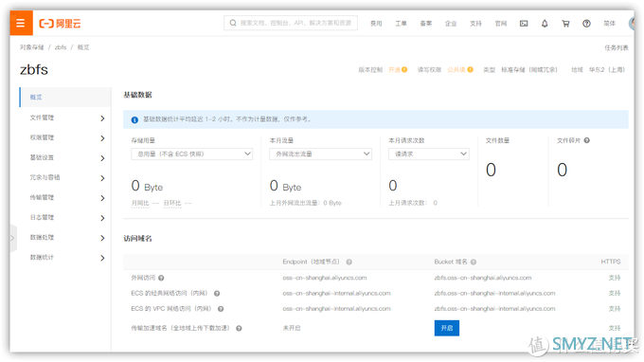Screen dimensions: 644x362
Task: Expand the 日志管理 sidebar section
Action: 65,218
